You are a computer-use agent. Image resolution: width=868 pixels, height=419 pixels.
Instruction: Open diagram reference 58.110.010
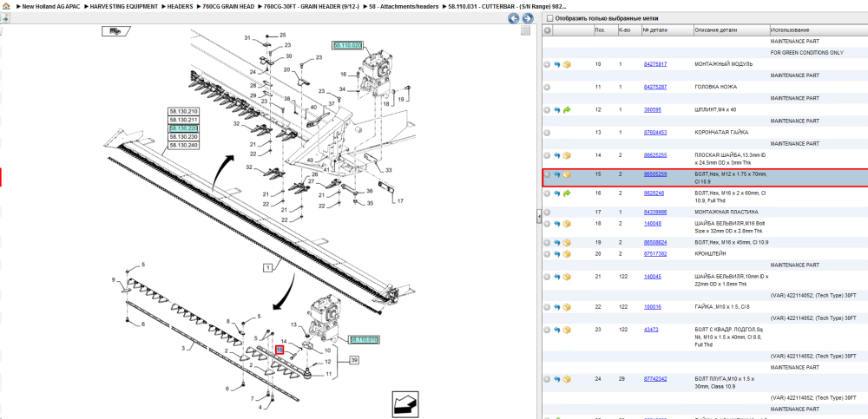coord(364,339)
